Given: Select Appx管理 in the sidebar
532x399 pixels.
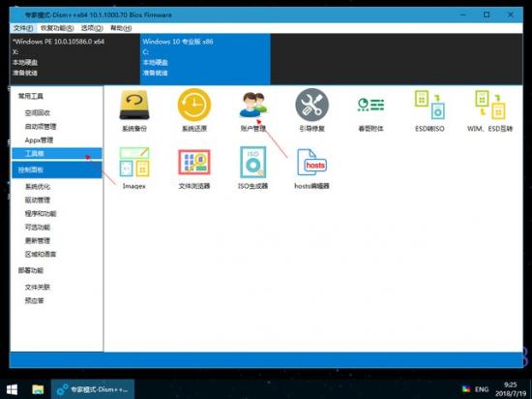Looking at the screenshot, I should click(x=39, y=139).
